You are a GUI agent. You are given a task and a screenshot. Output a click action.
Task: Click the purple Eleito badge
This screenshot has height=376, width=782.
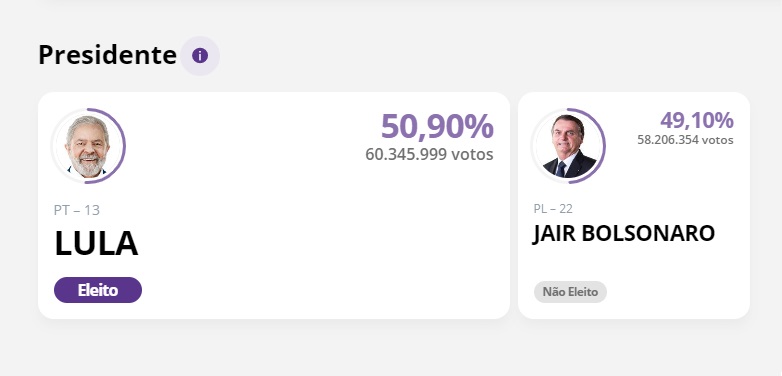tap(98, 290)
